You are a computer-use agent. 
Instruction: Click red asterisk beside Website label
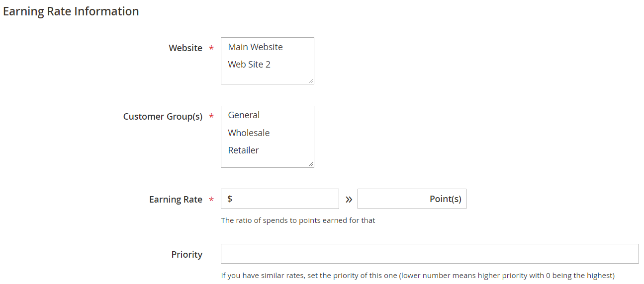pyautogui.click(x=211, y=49)
